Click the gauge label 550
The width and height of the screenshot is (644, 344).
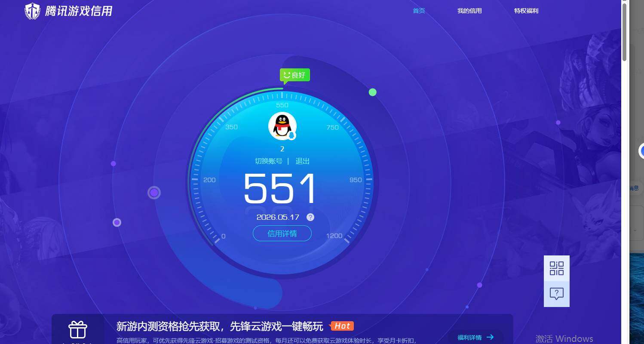(282, 105)
